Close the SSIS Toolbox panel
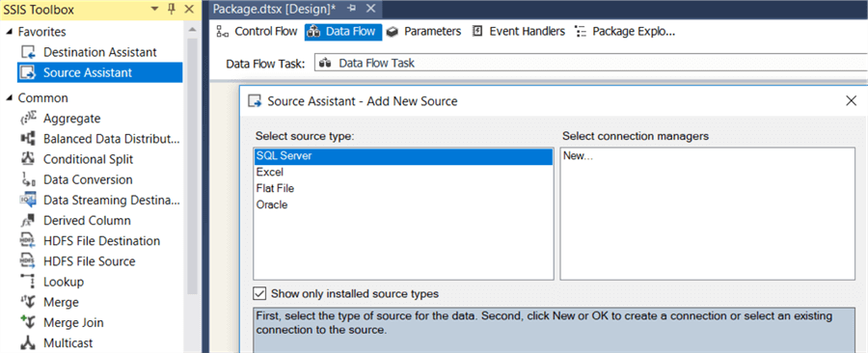868x353 pixels. pyautogui.click(x=189, y=10)
